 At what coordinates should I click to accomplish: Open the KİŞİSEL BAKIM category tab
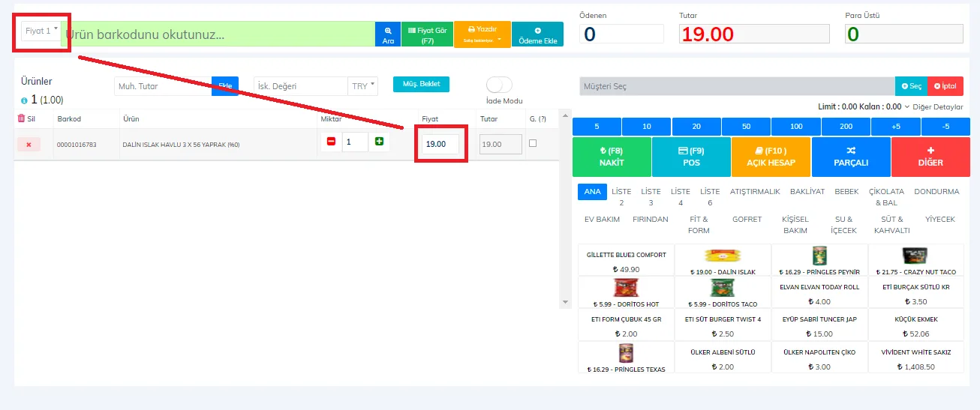coord(795,225)
